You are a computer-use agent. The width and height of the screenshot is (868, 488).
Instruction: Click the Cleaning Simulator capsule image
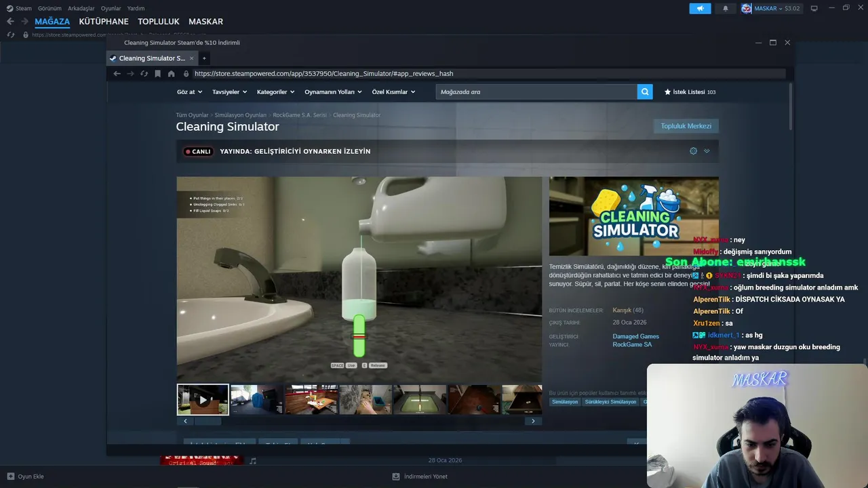tap(634, 216)
